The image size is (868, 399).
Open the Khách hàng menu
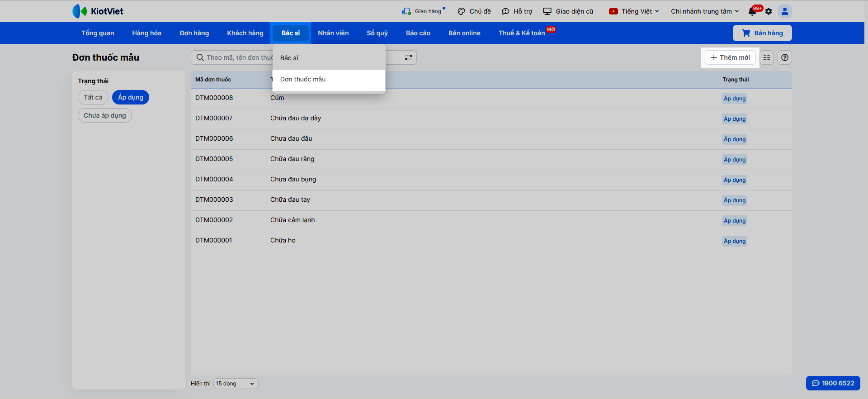[x=245, y=33]
